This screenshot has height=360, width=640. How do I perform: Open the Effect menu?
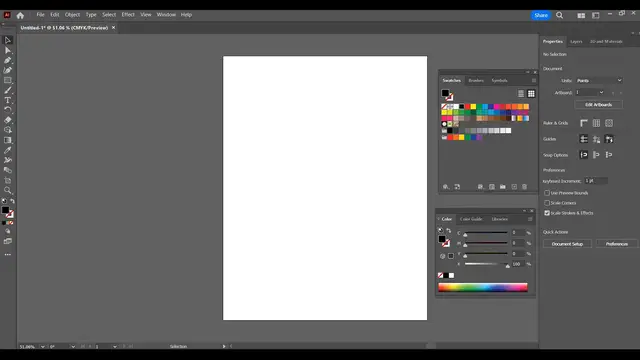pos(128,15)
